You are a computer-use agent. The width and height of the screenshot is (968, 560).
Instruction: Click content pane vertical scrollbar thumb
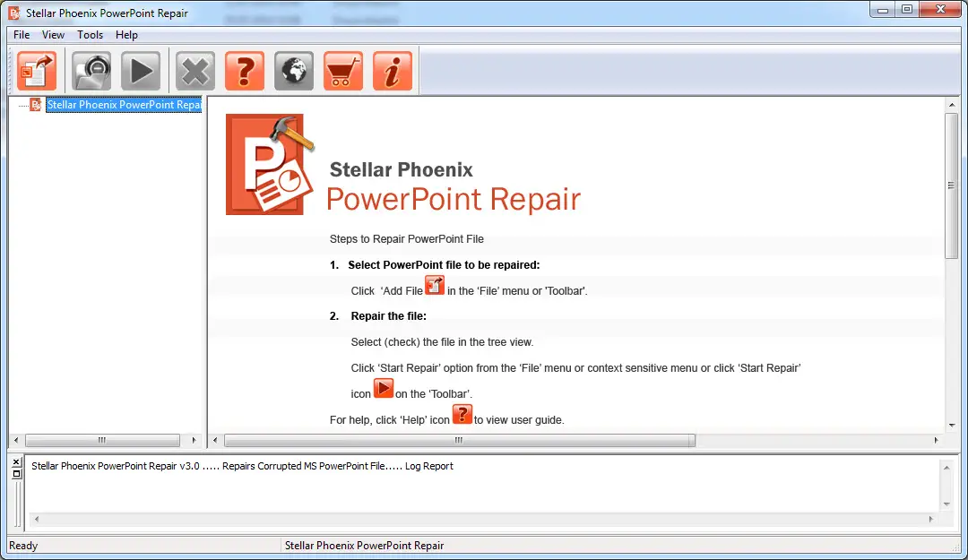952,185
